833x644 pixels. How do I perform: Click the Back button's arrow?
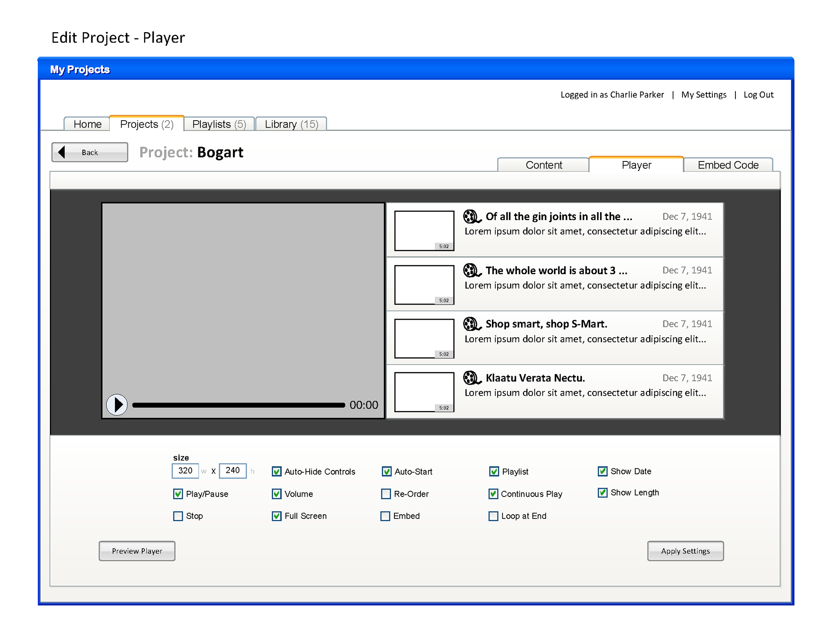[x=62, y=152]
